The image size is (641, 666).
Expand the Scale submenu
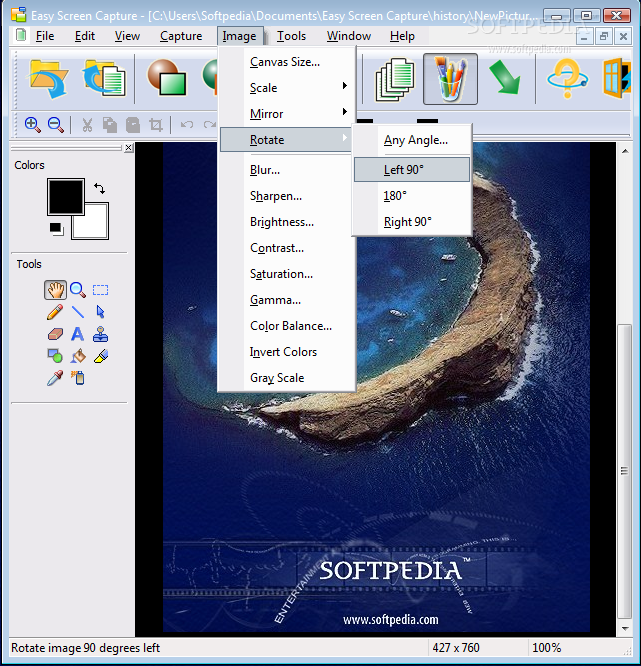click(287, 88)
